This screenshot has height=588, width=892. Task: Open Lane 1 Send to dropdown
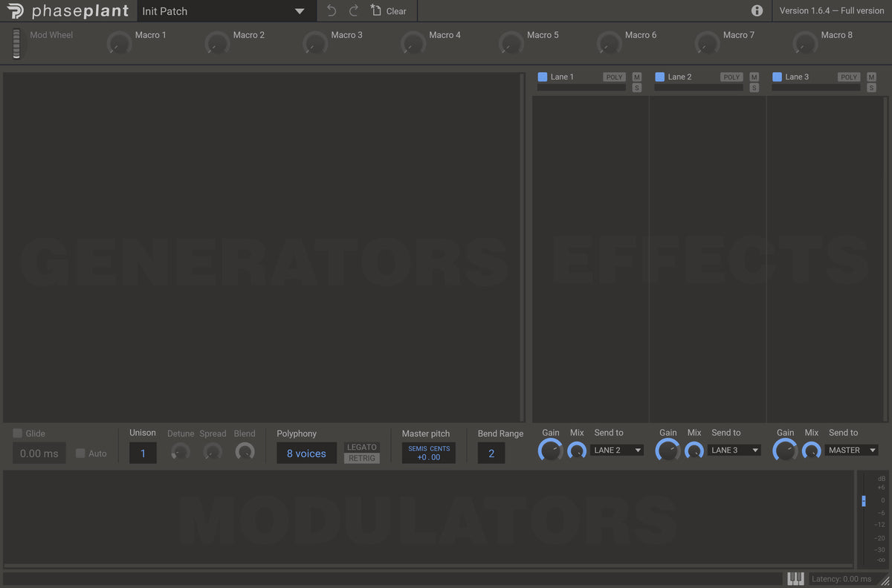[x=616, y=450]
